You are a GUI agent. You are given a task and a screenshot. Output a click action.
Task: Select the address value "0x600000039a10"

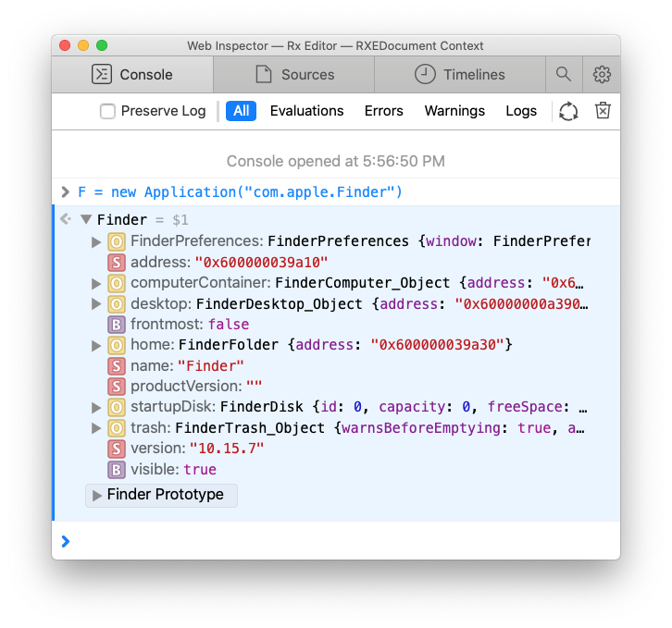click(261, 263)
